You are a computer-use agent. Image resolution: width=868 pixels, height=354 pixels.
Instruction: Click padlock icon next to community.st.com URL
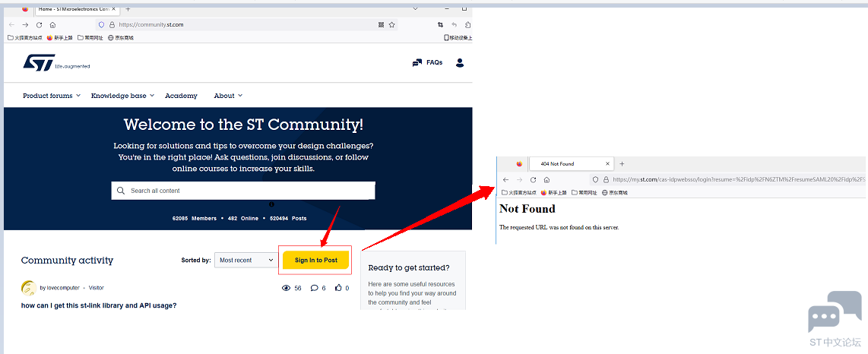tap(112, 25)
